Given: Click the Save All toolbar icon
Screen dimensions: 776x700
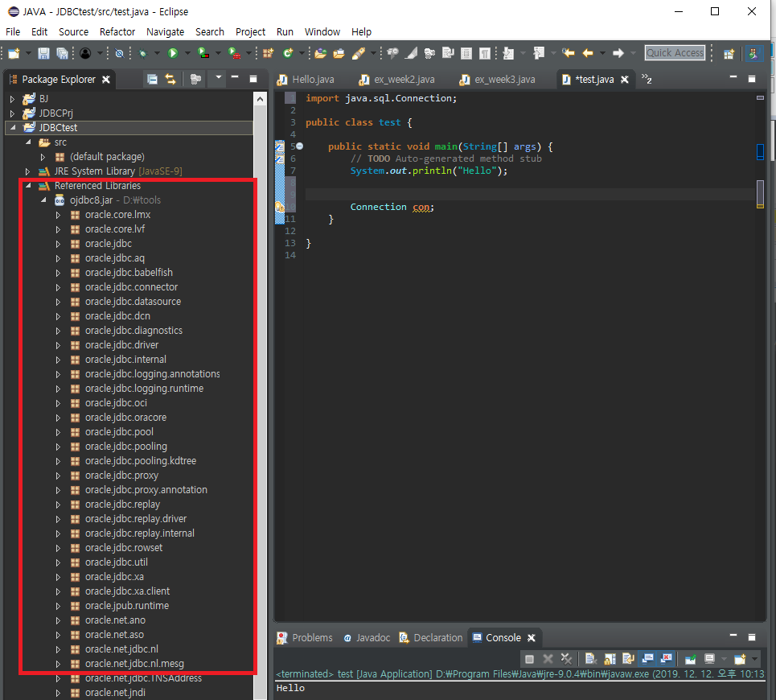Looking at the screenshot, I should click(x=62, y=53).
